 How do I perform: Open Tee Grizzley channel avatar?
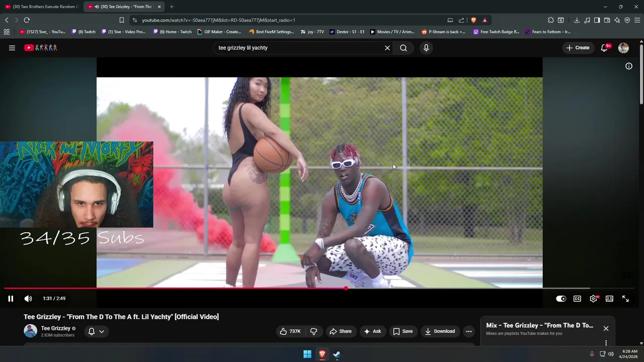[31, 331]
